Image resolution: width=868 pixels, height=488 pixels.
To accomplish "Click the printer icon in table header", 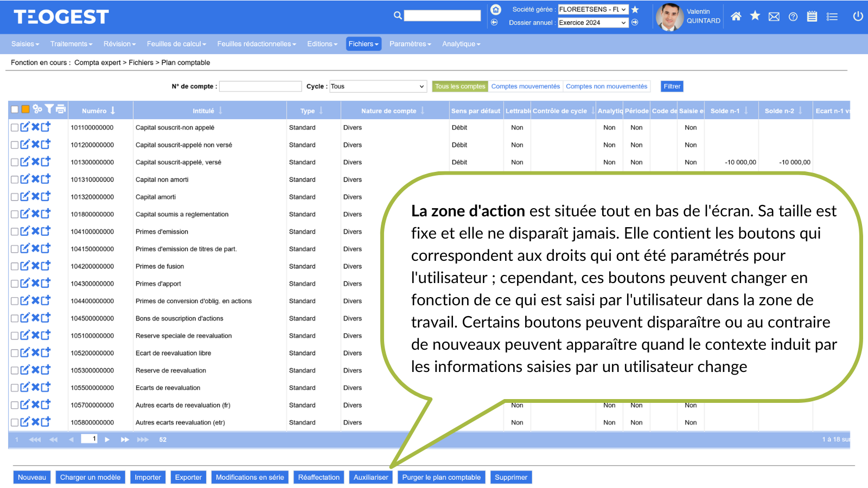I will coord(61,109).
